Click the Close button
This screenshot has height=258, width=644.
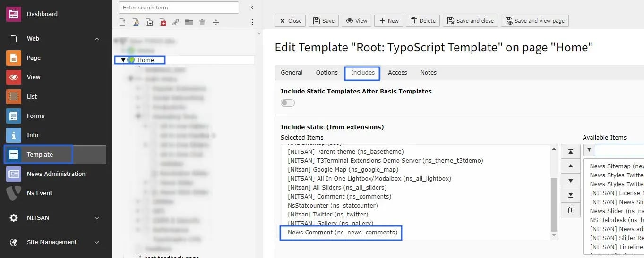pos(290,21)
